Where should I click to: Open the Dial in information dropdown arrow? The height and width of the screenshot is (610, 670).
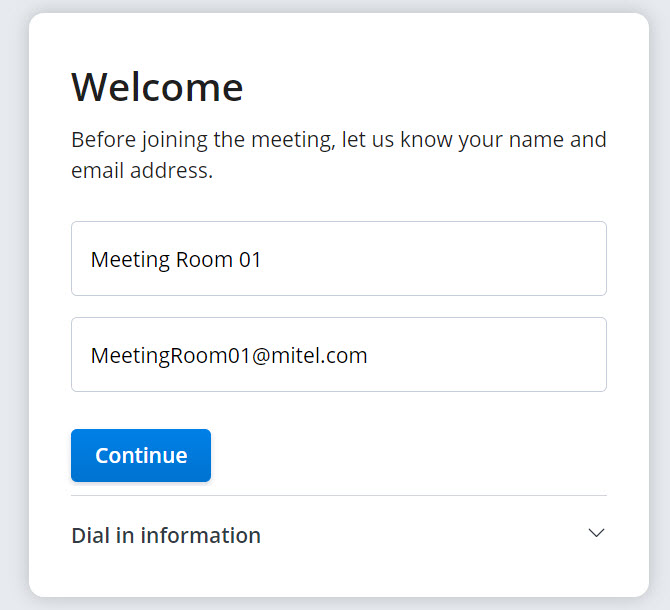(596, 534)
